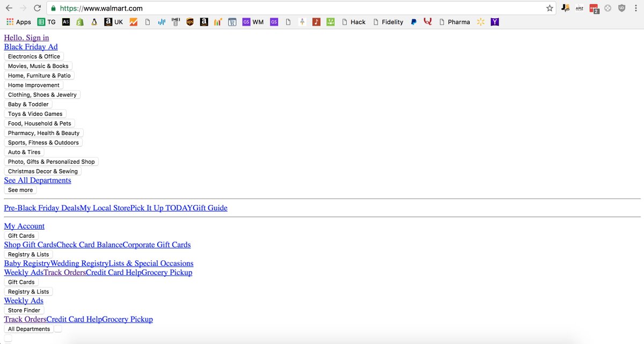This screenshot has width=644, height=344.
Task: Open My Local Store link
Action: click(x=105, y=208)
